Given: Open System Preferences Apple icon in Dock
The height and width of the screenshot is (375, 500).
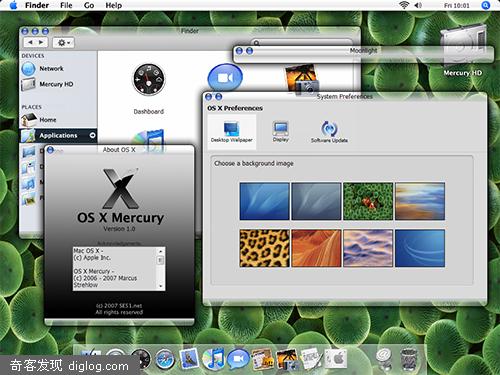Looking at the screenshot, I should click(336, 359).
